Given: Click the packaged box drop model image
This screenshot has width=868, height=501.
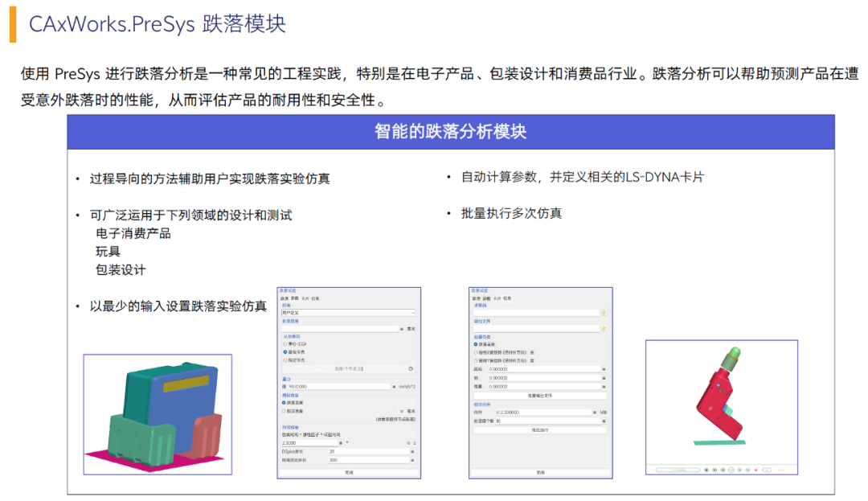Looking at the screenshot, I should pyautogui.click(x=158, y=415).
